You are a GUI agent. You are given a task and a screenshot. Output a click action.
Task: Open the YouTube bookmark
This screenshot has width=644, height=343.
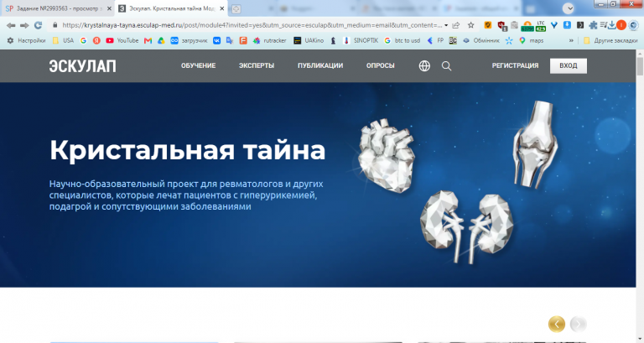(122, 40)
